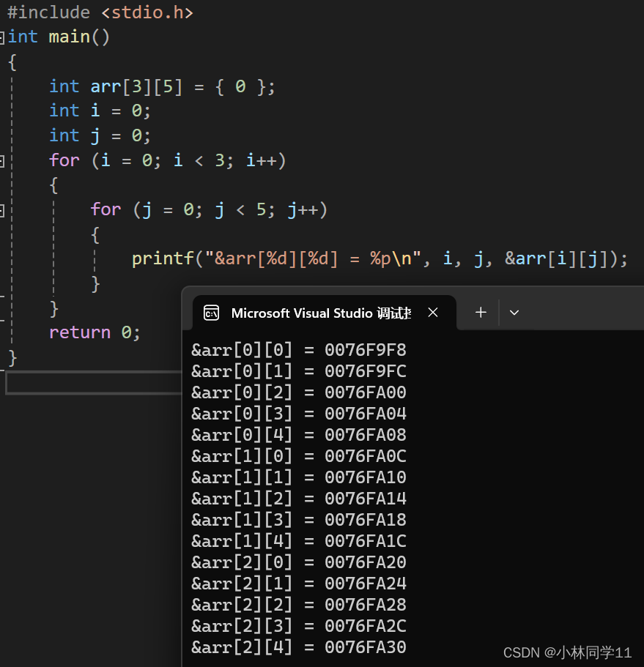Click the 'for (i = 0; i < 3; i++)' line
The image size is (644, 667).
(x=168, y=161)
